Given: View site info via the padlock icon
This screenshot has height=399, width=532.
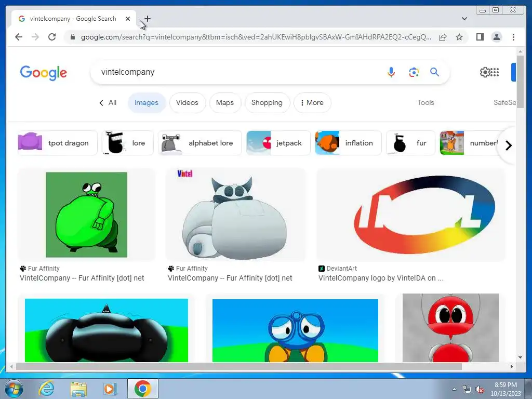Looking at the screenshot, I should point(72,37).
